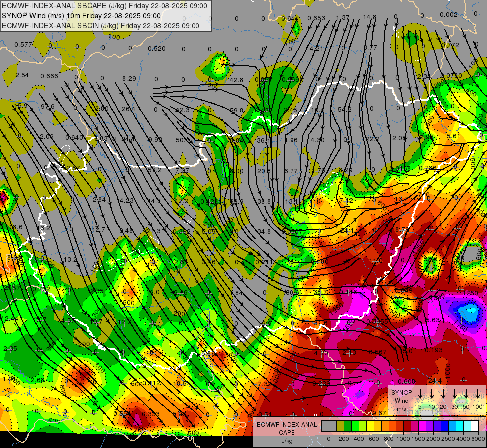
Task: Click the 5 m/s wind arrow in legend
Action: pyautogui.click(x=420, y=394)
